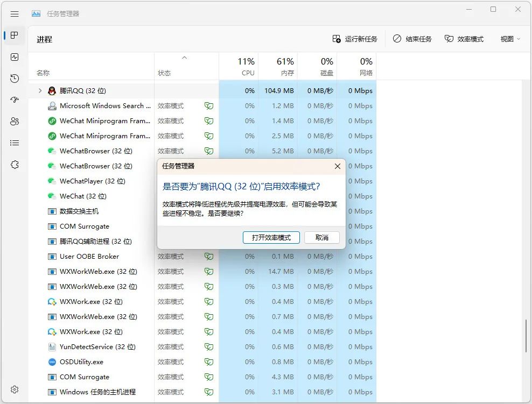Switch to the Performance page in sidebar
This screenshot has width=532, height=404.
[15, 57]
